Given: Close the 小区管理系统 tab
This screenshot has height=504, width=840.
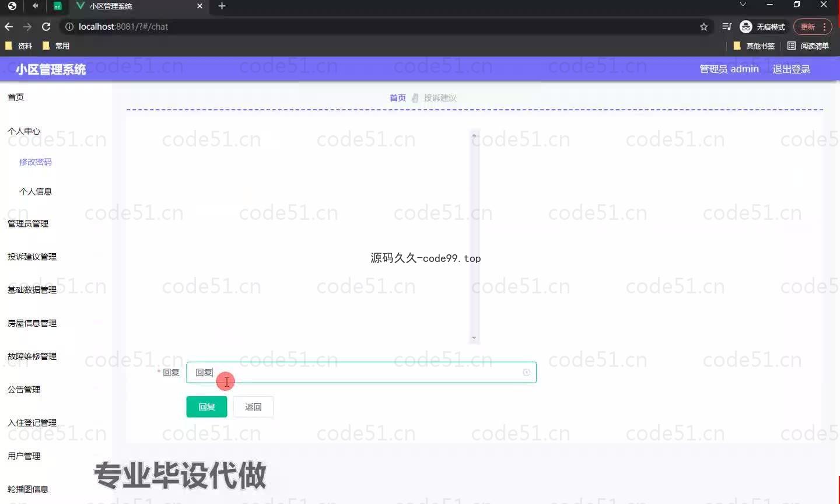Looking at the screenshot, I should point(199,6).
